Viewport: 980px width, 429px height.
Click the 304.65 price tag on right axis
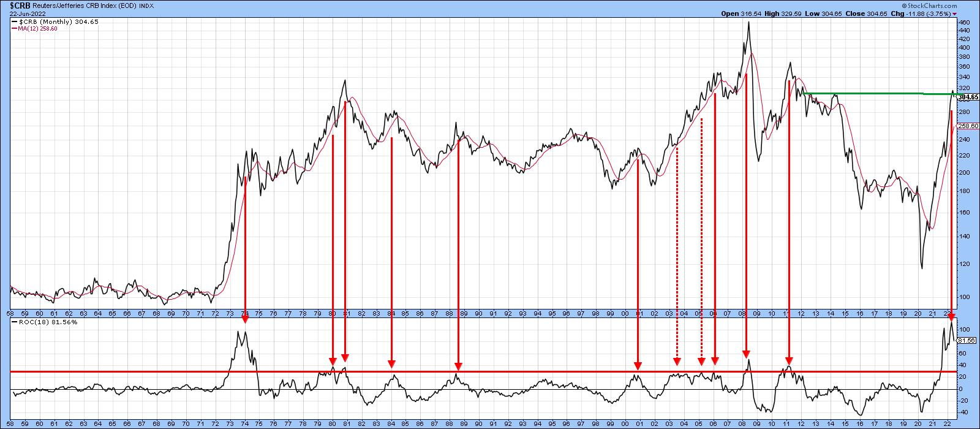click(968, 97)
